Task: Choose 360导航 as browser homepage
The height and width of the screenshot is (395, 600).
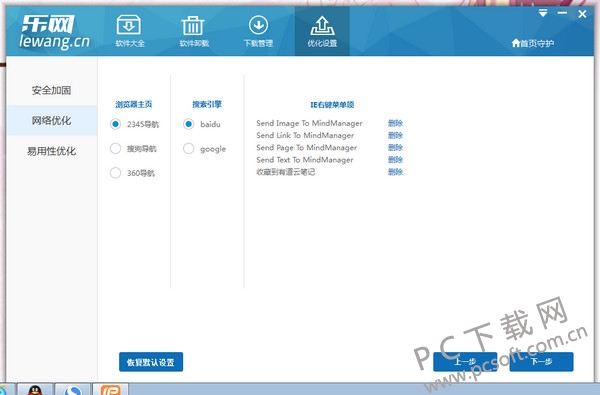Action: (x=115, y=173)
